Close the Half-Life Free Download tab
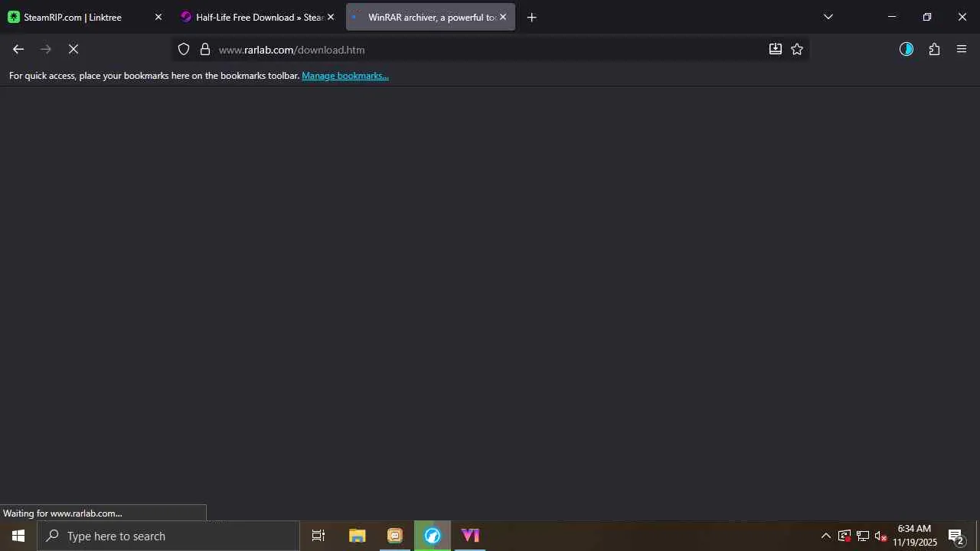 click(x=331, y=17)
